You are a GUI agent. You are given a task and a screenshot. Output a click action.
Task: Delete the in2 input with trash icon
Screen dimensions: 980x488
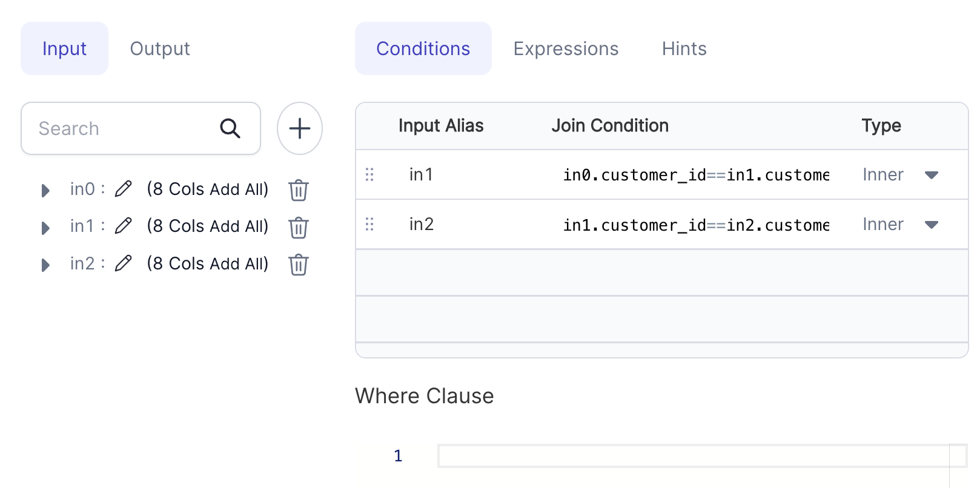pos(299,265)
